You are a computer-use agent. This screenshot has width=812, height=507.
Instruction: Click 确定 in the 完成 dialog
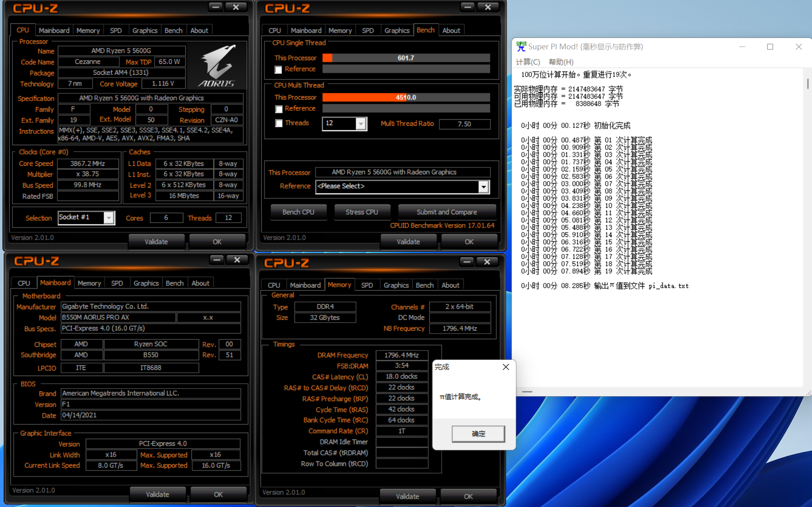[478, 433]
